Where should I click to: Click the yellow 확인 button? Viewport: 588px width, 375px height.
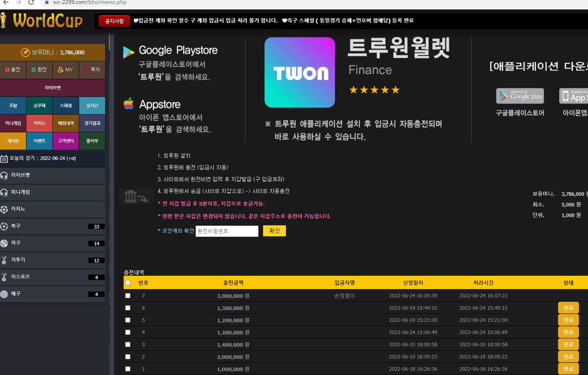click(275, 231)
